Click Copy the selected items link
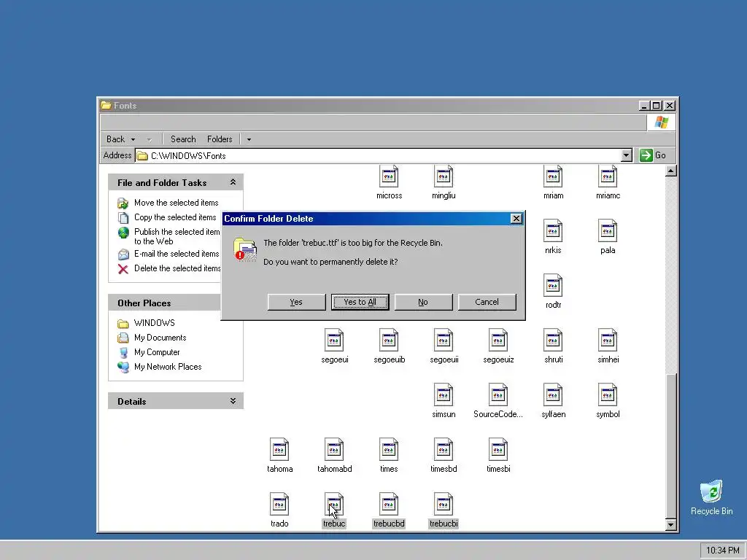Viewport: 747px width, 560px height. click(175, 217)
